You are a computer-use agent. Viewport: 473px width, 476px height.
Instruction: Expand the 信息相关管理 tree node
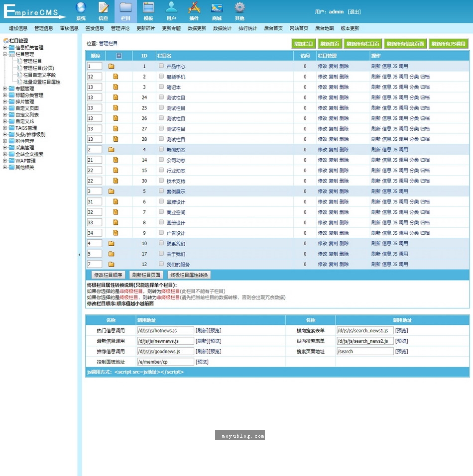(5, 48)
